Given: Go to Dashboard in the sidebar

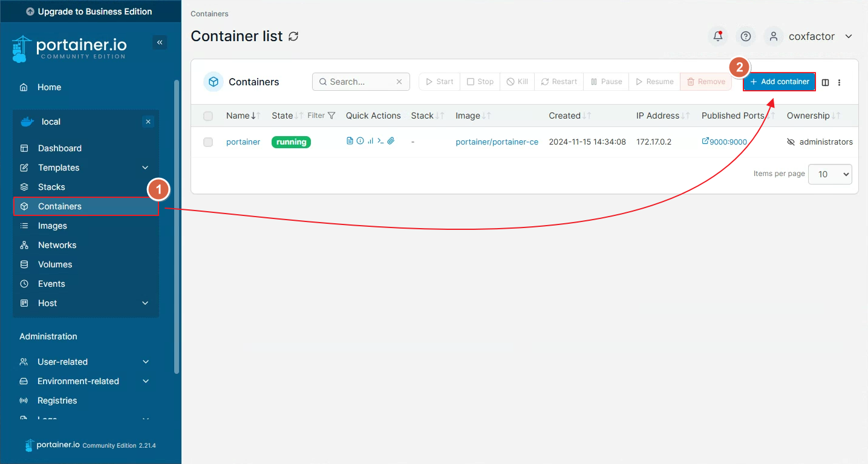Looking at the screenshot, I should click(x=85, y=148).
